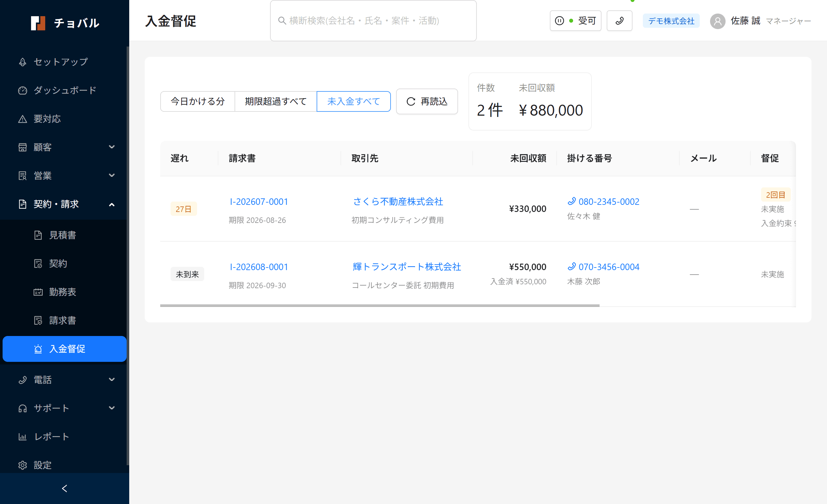The image size is (827, 504).
Task: Click the 営業 sidebar icon
Action: click(x=23, y=176)
